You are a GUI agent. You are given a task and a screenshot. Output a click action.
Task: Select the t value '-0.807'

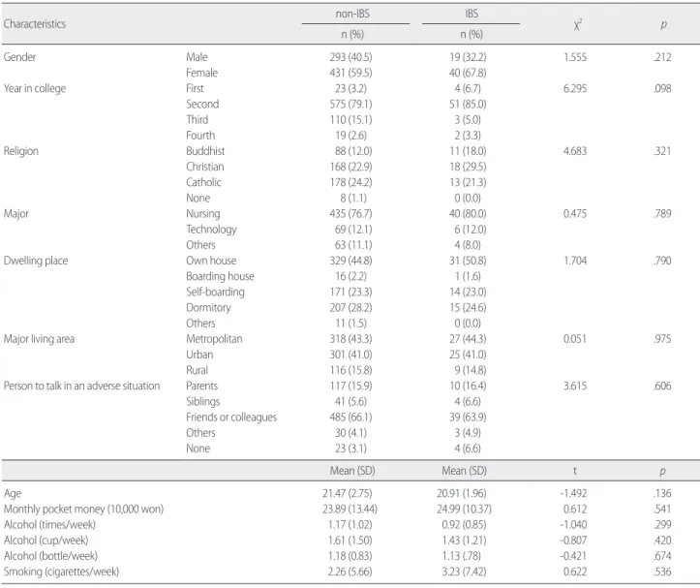(x=573, y=541)
